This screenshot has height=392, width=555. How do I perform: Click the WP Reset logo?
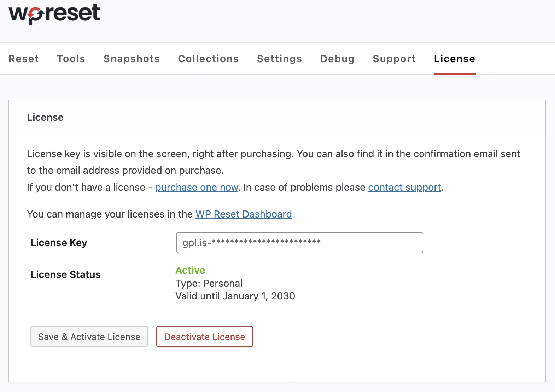coord(54,14)
